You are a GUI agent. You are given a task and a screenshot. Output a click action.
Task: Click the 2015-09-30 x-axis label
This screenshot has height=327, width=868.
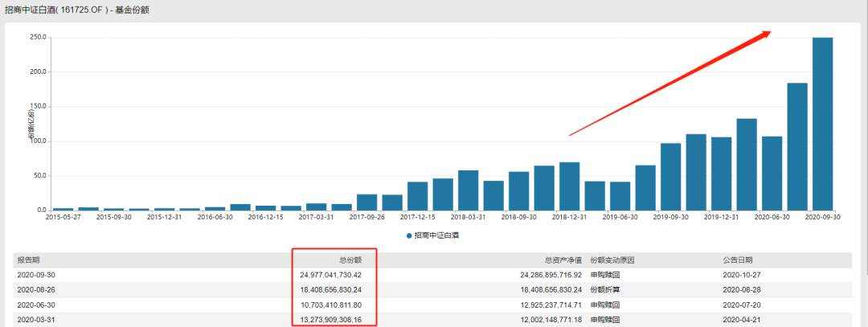click(113, 218)
